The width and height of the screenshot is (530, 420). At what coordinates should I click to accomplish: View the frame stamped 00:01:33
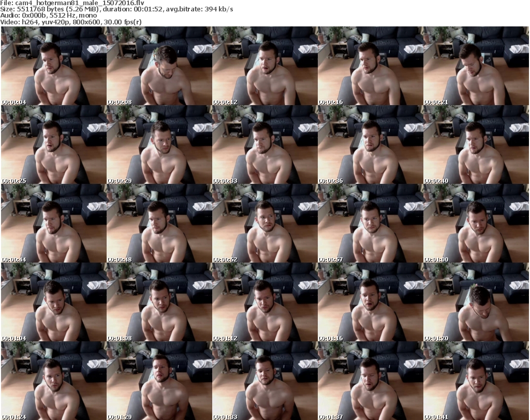pyautogui.click(x=264, y=381)
